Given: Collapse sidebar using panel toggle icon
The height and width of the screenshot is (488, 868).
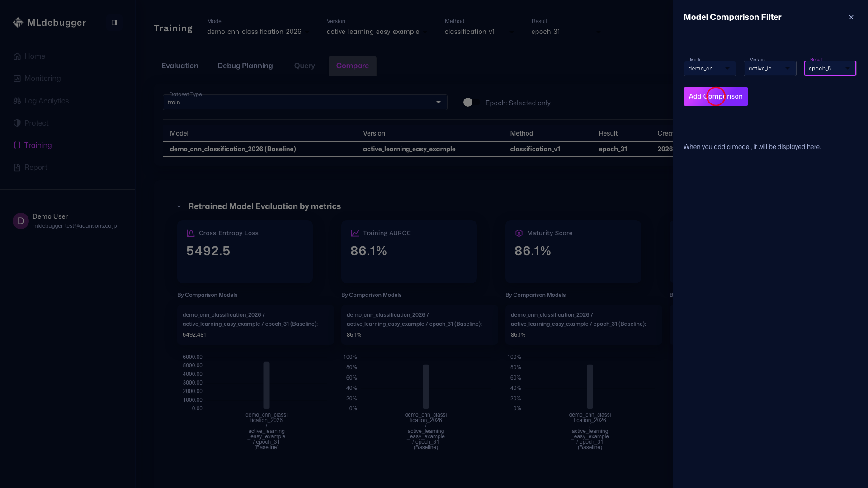Looking at the screenshot, I should (114, 23).
